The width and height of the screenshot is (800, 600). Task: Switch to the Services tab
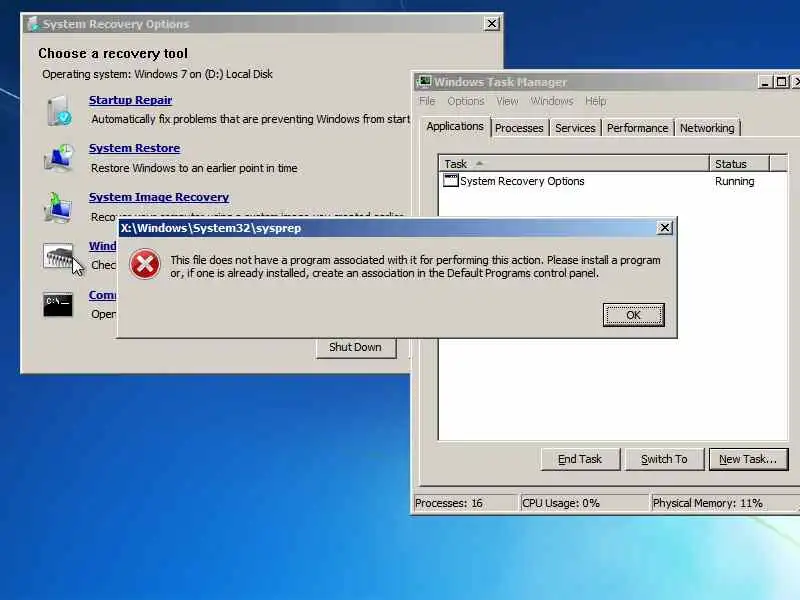tap(575, 128)
